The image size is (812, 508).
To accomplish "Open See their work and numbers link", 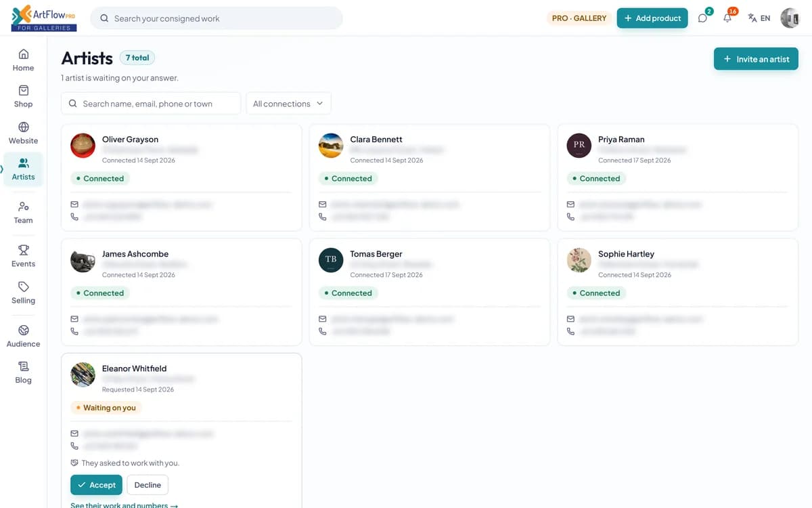I will 124,505.
